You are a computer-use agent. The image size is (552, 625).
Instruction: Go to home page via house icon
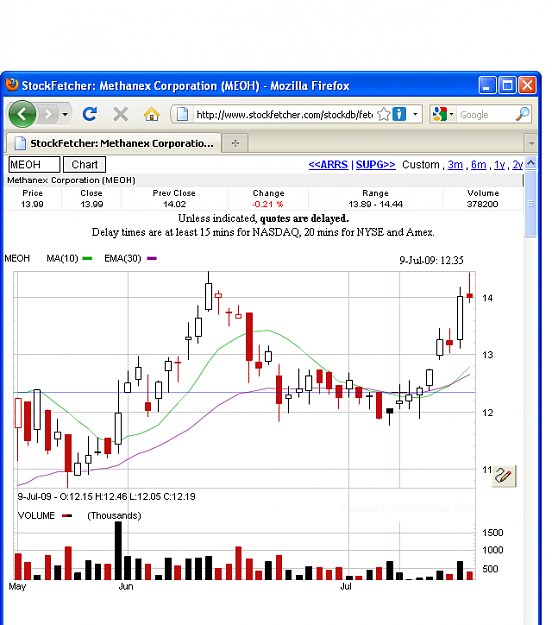click(152, 115)
